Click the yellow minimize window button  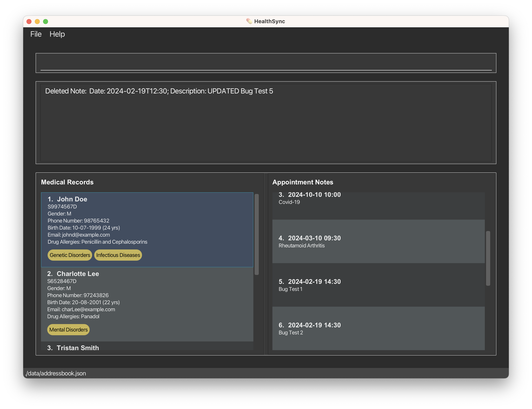37,21
